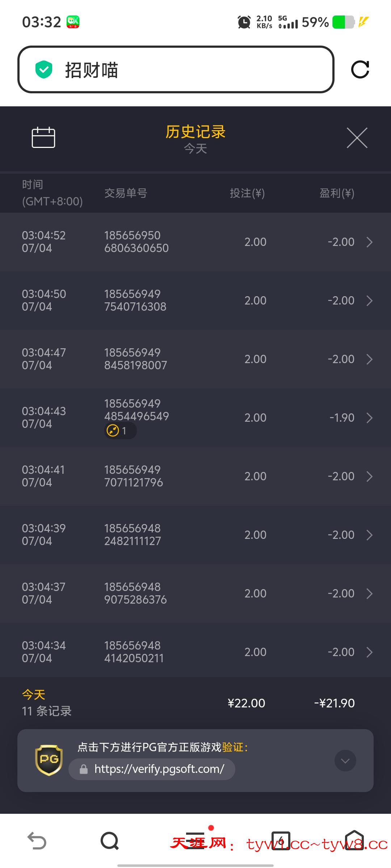Close the 历史记录 history panel
The image size is (391, 868).
[x=357, y=138]
